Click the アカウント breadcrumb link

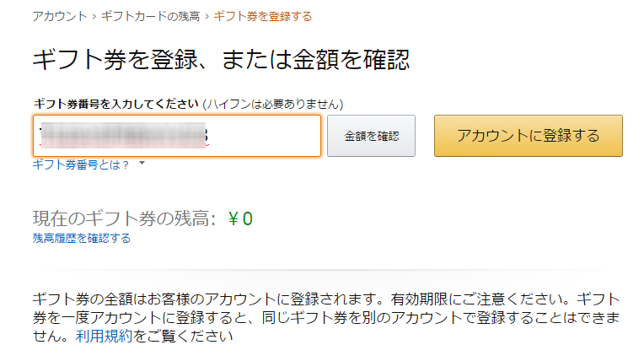[x=59, y=15]
